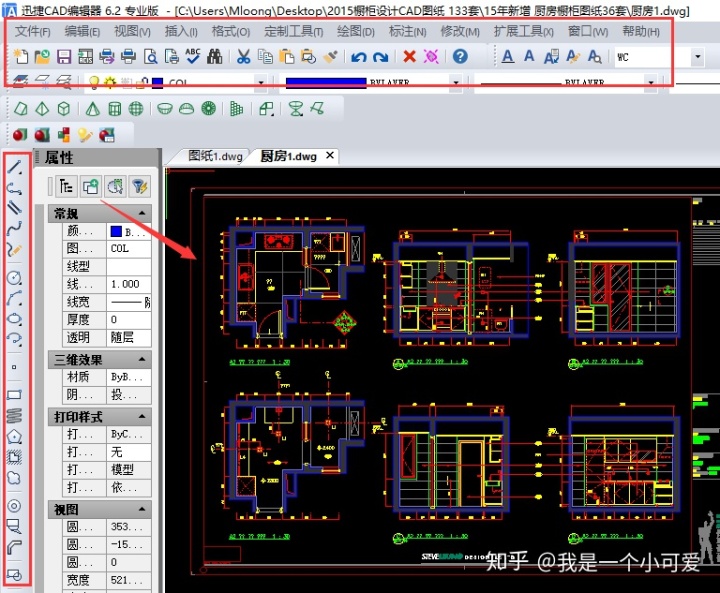Click the 线型比例 value 1.000 field
Image resolution: width=720 pixels, height=593 pixels.
point(129,284)
